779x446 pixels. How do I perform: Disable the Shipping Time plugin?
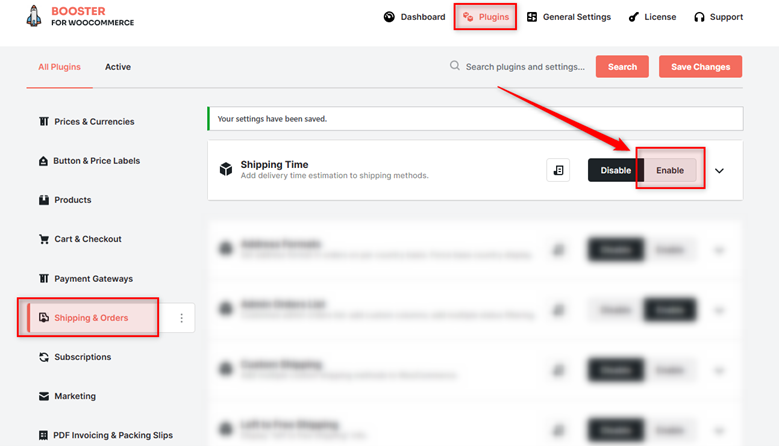[x=616, y=170]
